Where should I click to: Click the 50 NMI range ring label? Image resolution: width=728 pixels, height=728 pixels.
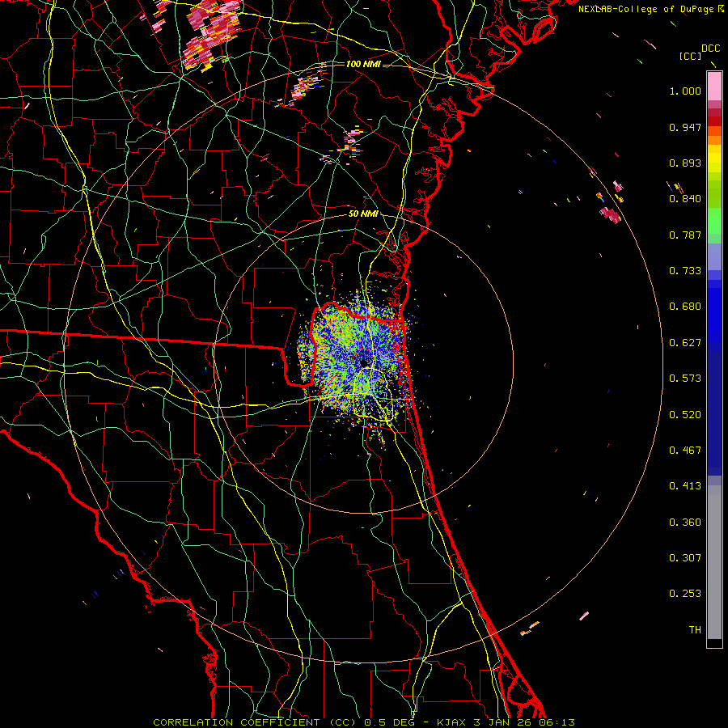pos(363,214)
